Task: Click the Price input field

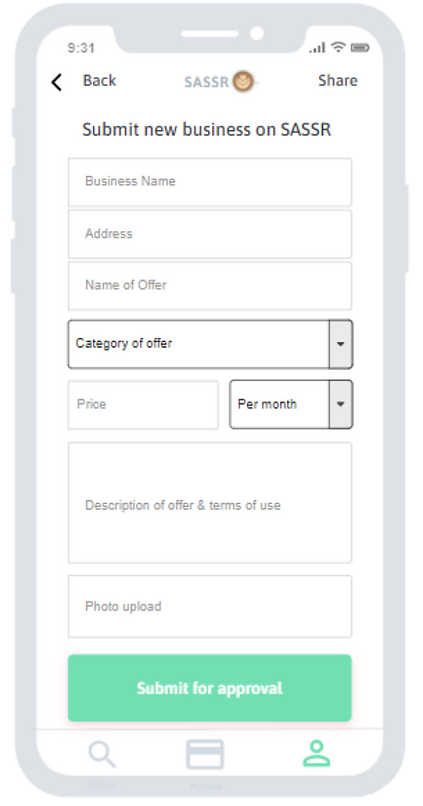Action: (143, 405)
